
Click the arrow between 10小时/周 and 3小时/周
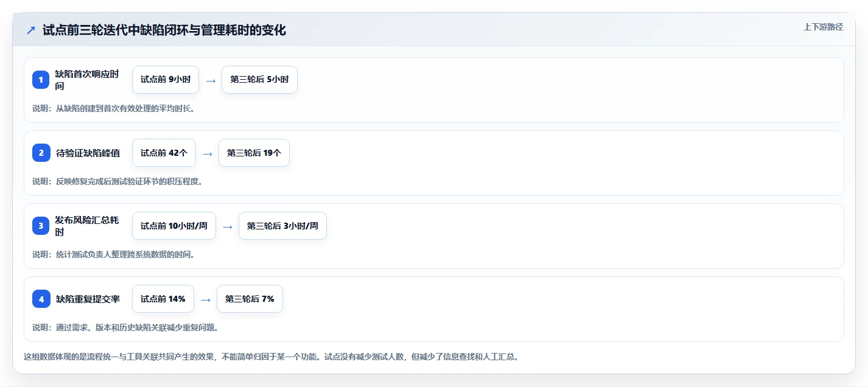pos(228,226)
